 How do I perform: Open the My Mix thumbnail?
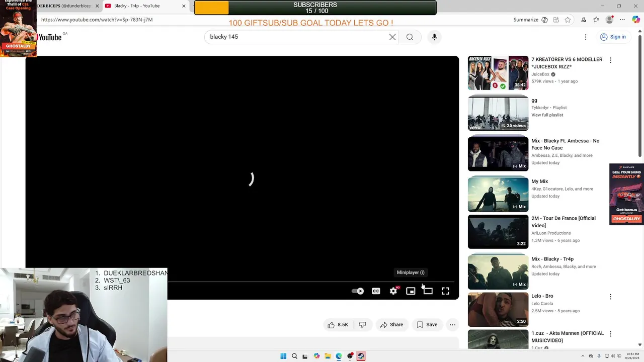point(498,194)
